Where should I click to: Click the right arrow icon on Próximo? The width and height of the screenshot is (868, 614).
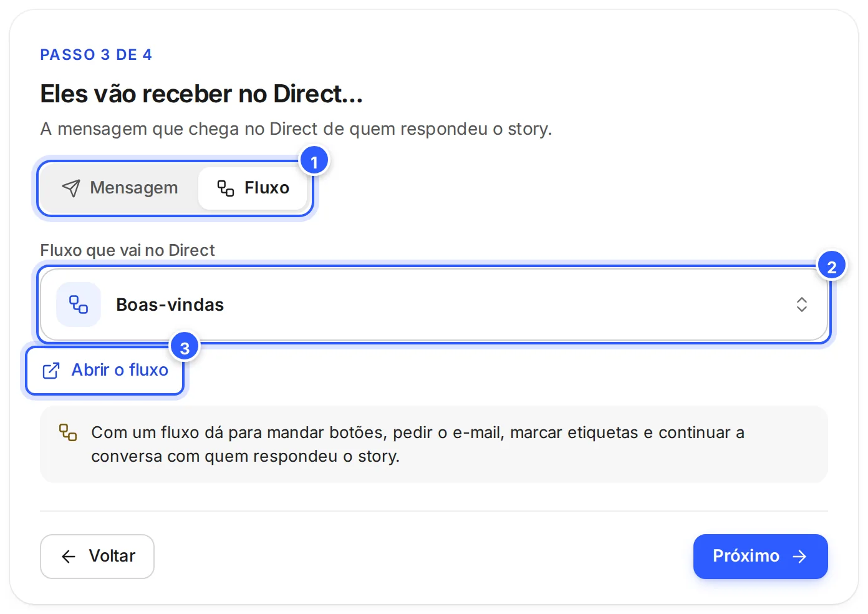click(x=800, y=557)
